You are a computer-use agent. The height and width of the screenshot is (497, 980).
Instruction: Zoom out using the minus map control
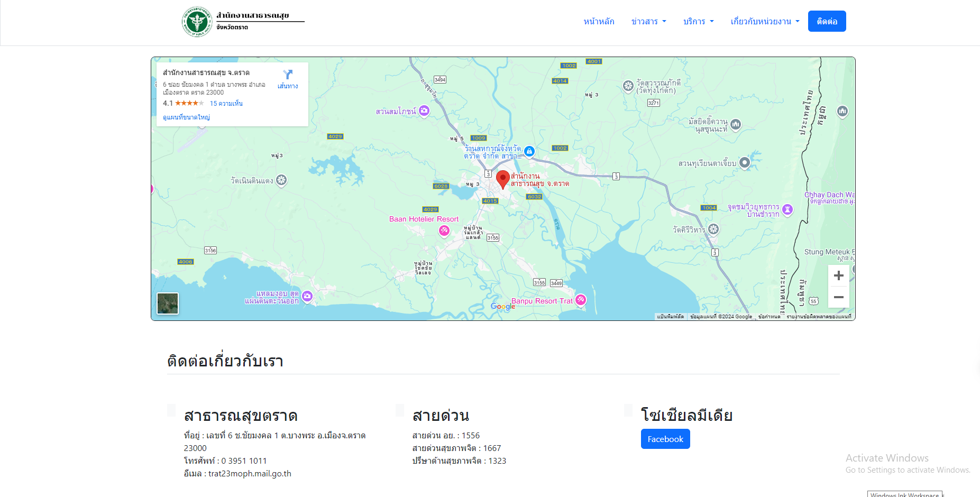click(x=839, y=297)
